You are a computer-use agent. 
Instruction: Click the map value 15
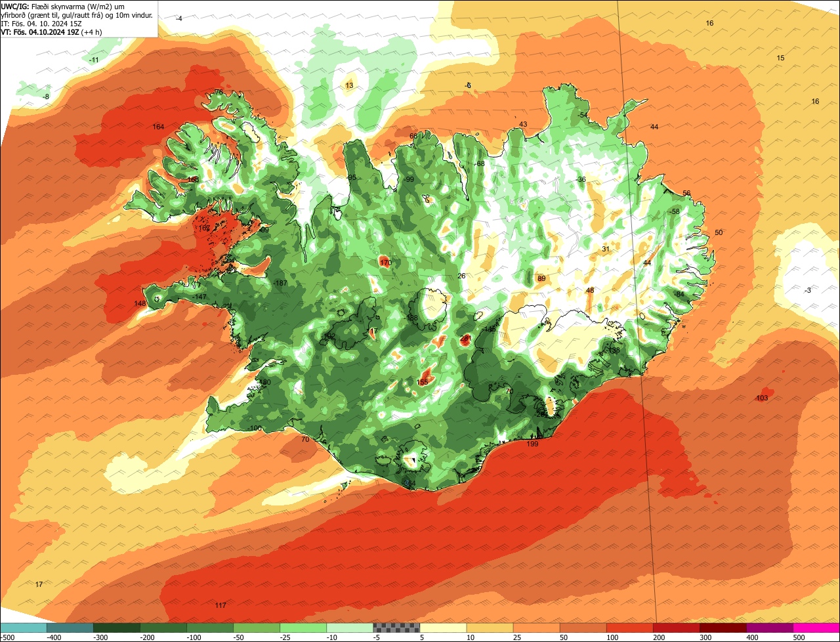pyautogui.click(x=780, y=58)
